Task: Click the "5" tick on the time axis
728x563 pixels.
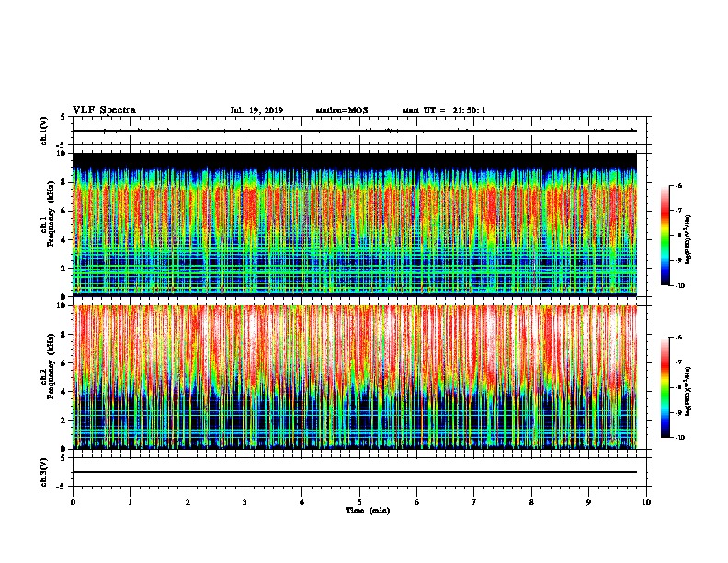Action: click(359, 501)
